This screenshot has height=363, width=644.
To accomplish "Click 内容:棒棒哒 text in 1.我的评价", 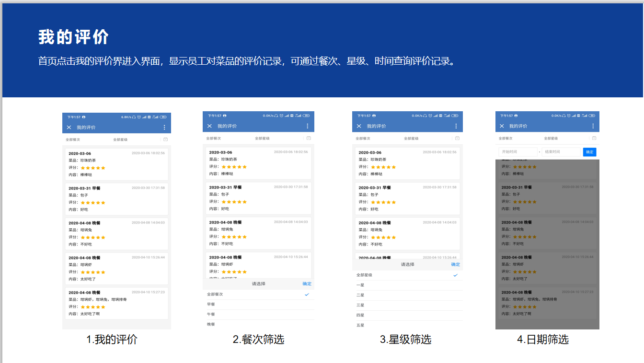I will (x=80, y=175).
